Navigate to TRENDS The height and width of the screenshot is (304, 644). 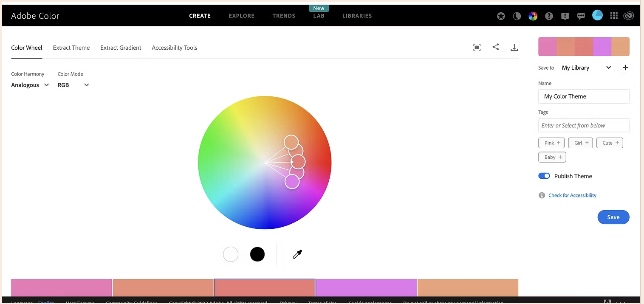pyautogui.click(x=284, y=16)
